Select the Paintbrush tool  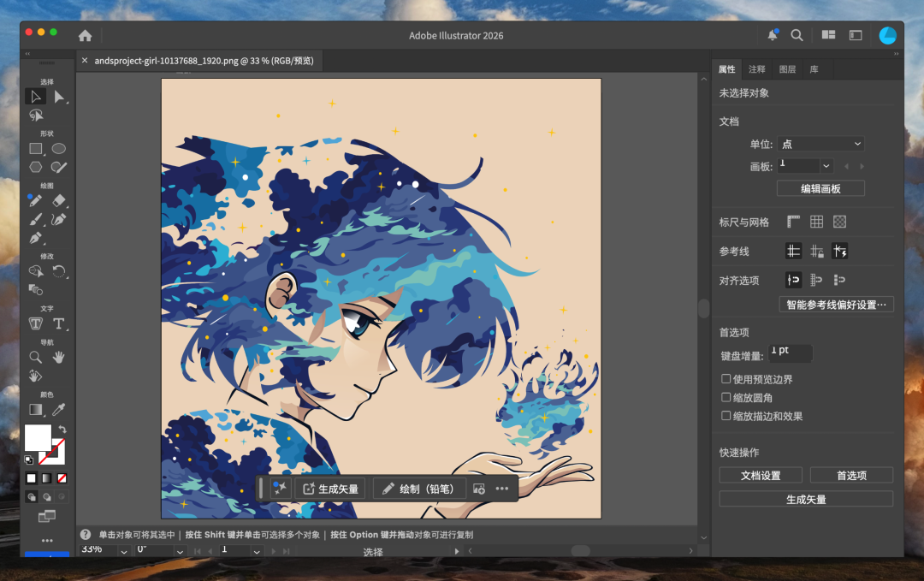click(35, 219)
